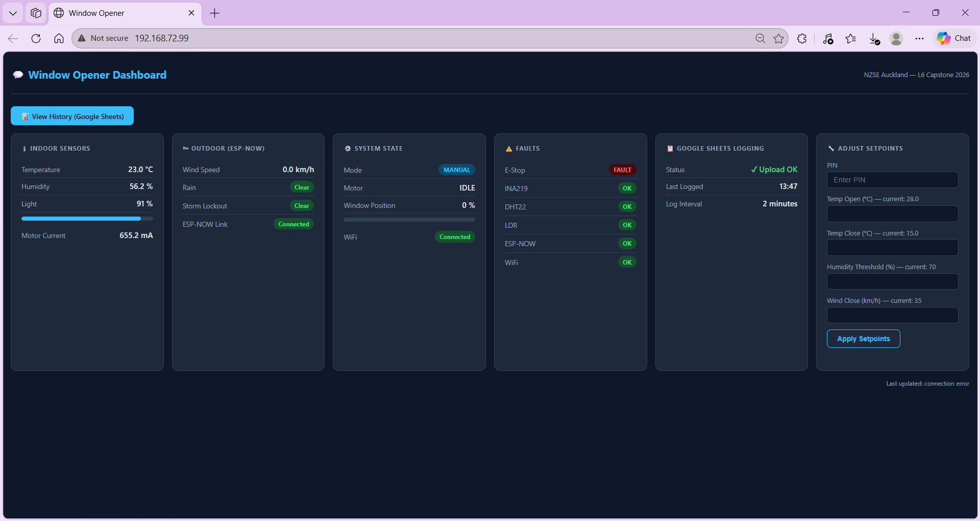
Task: Click the Rain Clear badge
Action: click(302, 187)
